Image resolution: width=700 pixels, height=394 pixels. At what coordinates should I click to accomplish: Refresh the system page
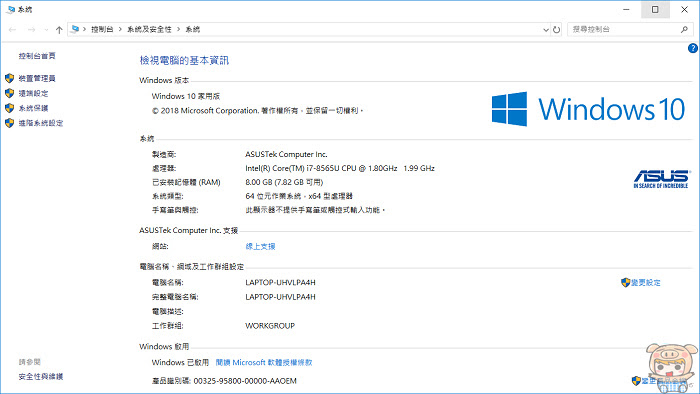556,29
